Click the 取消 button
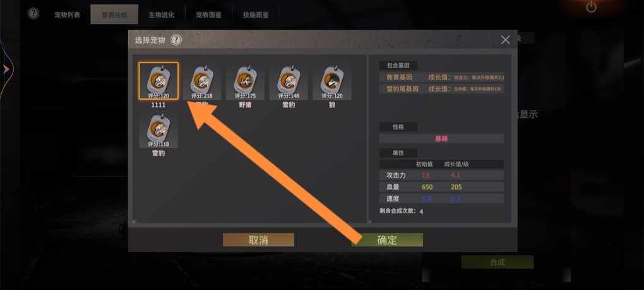Viewport: 644px width, 290px height. pyautogui.click(x=258, y=240)
